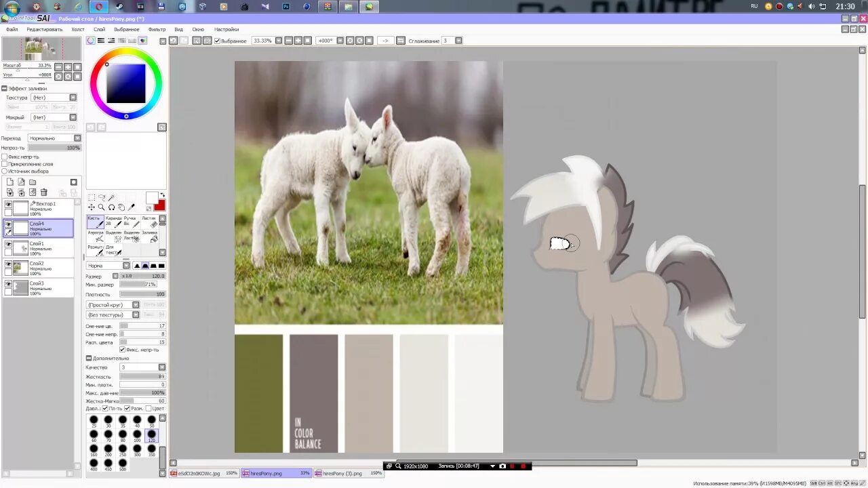The image size is (868, 488).
Task: Delete the current layer via trash icon
Action: (x=43, y=192)
